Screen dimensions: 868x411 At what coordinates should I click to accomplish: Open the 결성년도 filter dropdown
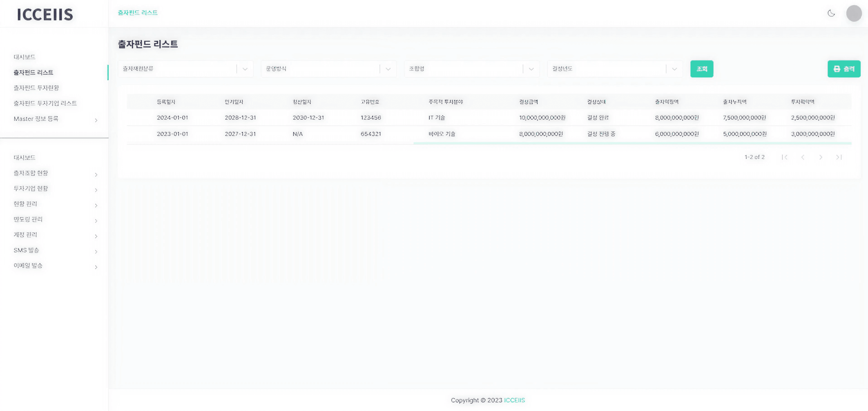click(674, 68)
